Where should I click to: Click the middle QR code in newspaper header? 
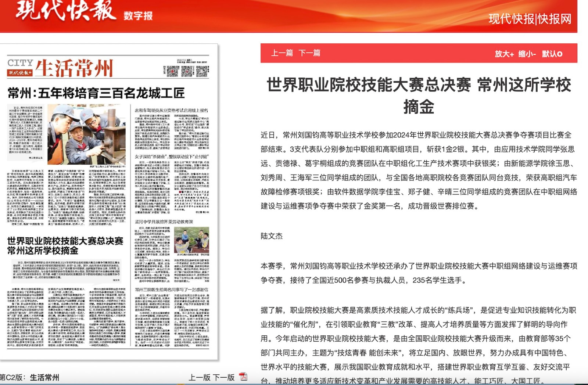click(x=187, y=71)
